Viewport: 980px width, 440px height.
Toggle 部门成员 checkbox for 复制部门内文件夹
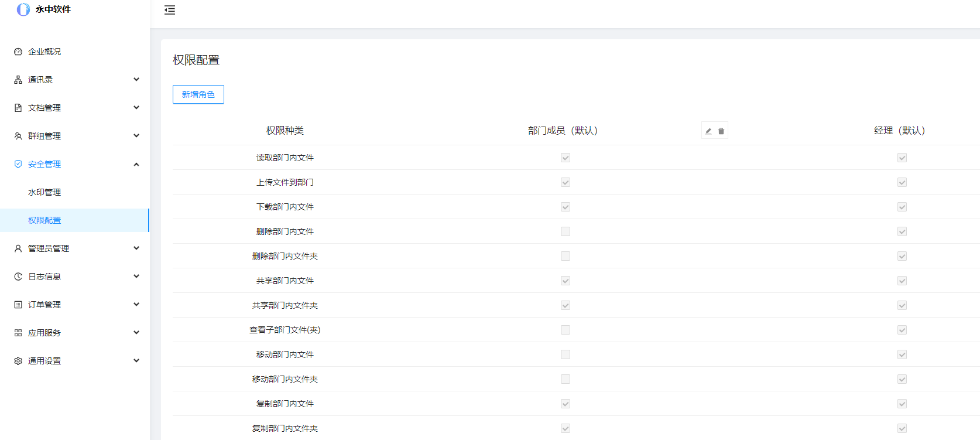click(566, 428)
